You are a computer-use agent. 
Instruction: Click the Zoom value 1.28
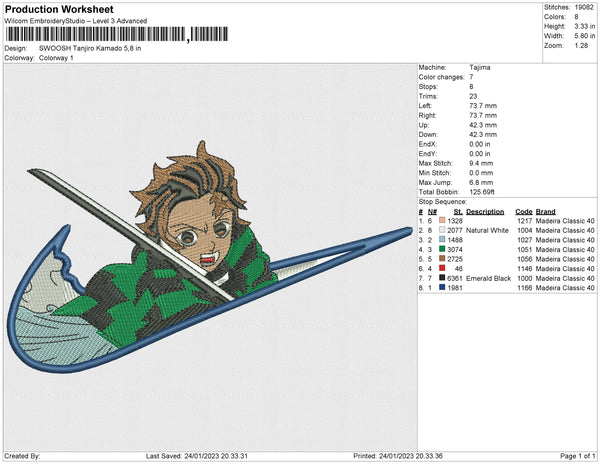(581, 46)
